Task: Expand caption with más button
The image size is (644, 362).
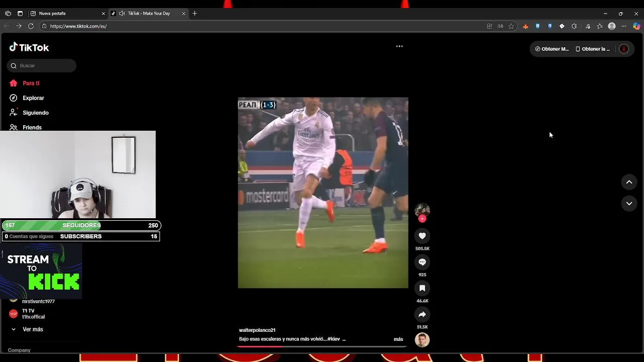Action: pyautogui.click(x=398, y=339)
